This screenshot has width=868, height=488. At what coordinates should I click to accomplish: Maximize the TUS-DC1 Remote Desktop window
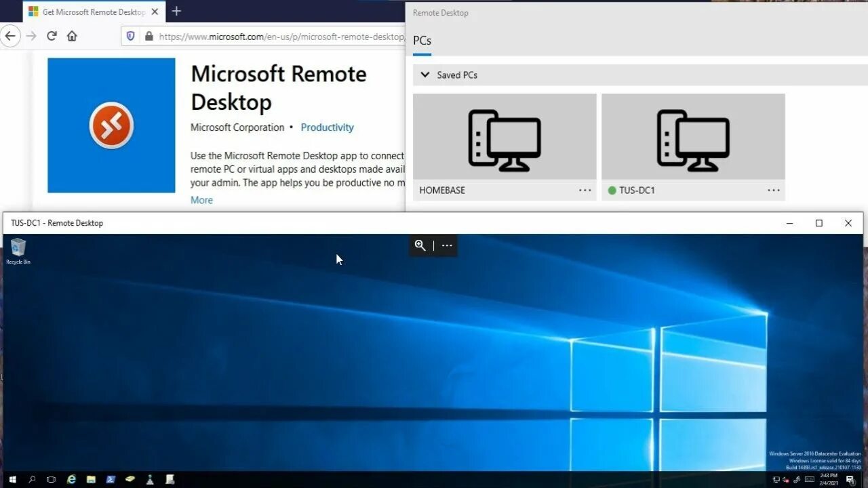819,223
